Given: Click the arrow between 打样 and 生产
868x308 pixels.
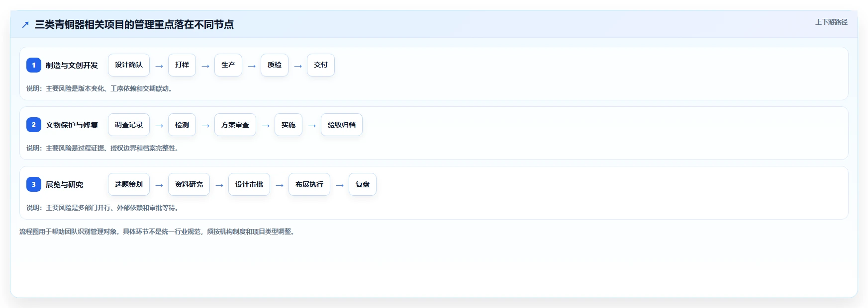Looking at the screenshot, I should point(205,66).
